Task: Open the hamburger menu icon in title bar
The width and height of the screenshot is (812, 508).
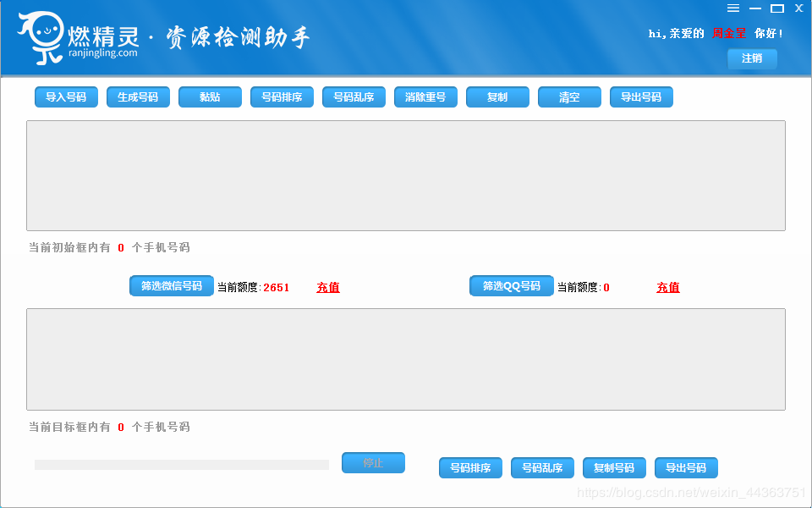Action: click(732, 8)
